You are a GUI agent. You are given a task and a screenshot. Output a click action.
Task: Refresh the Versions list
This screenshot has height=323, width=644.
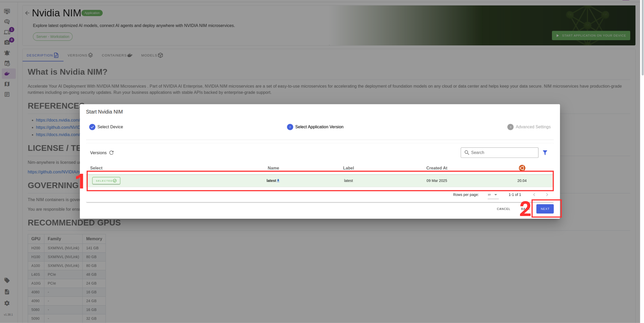[x=112, y=153]
